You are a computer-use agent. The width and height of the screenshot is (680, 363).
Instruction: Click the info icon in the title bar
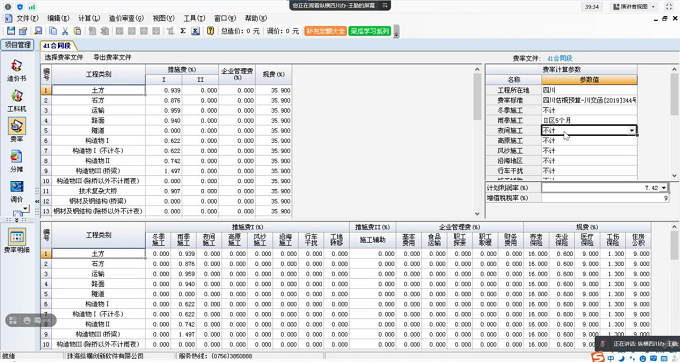click(8, 7)
